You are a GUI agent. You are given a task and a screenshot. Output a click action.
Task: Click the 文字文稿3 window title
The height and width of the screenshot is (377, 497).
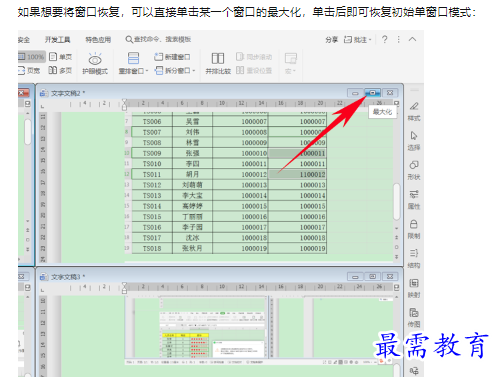pyautogui.click(x=68, y=277)
